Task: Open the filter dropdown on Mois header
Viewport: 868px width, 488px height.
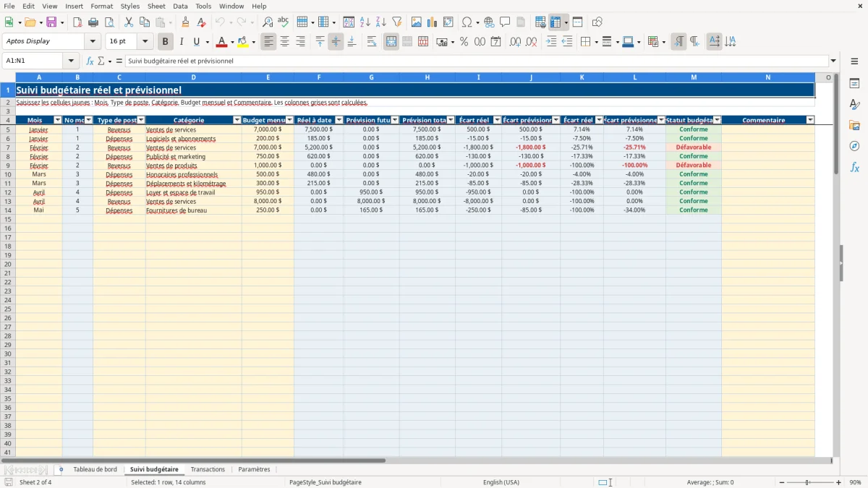Action: (58, 120)
